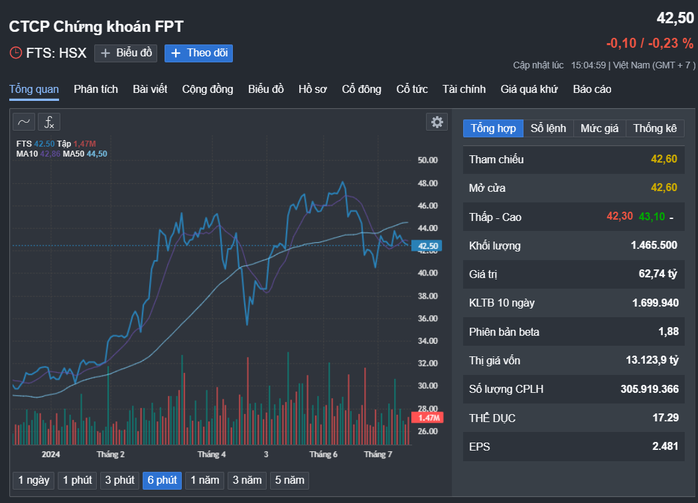The image size is (698, 503).
Task: Select the Thống kê panel tab
Action: 655,129
